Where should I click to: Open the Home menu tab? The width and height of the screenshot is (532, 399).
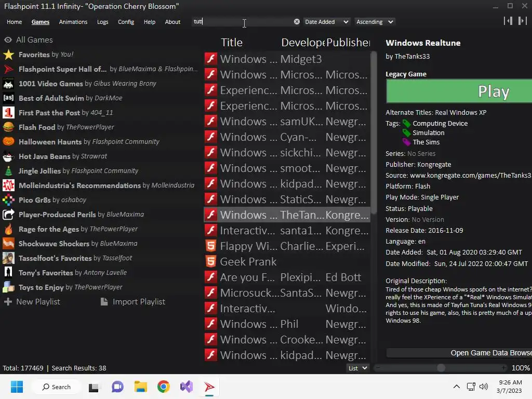click(14, 22)
